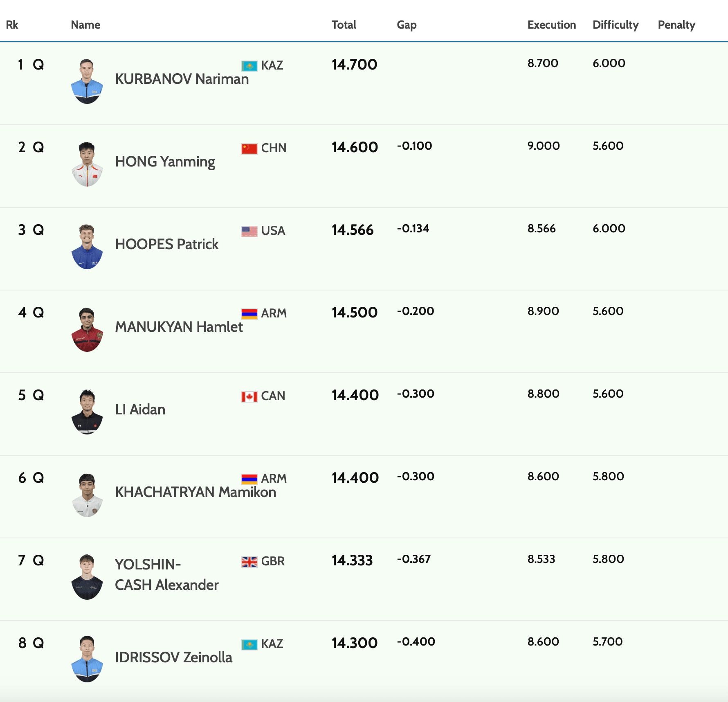Click the YOLSHIN-CASH Alexander name
Screen dimensions: 728x702
coord(166,575)
